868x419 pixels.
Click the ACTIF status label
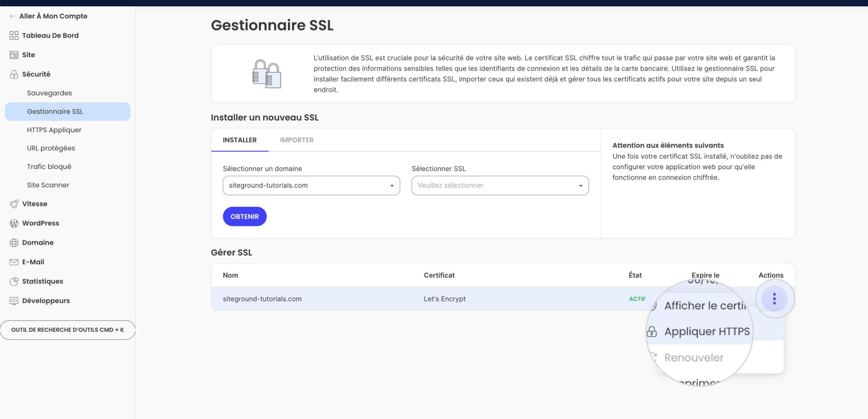(637, 299)
